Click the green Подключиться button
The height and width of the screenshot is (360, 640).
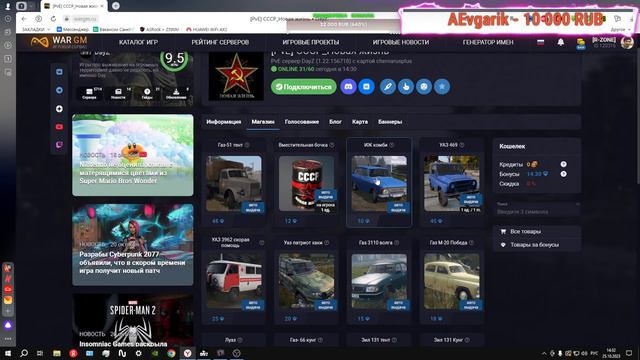coord(304,87)
